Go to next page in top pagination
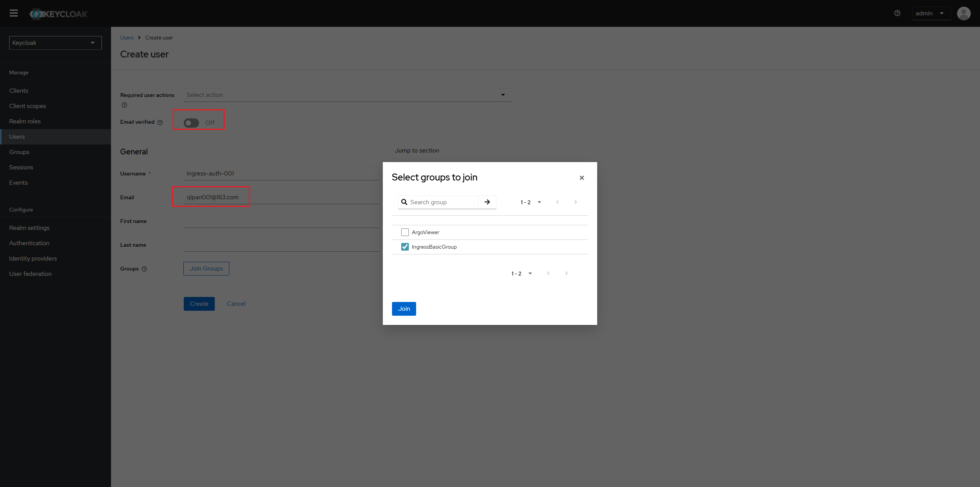This screenshot has width=980, height=487. [575, 202]
